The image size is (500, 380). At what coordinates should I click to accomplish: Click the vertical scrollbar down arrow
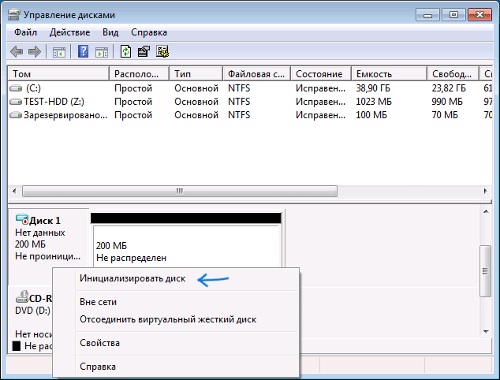click(x=486, y=331)
